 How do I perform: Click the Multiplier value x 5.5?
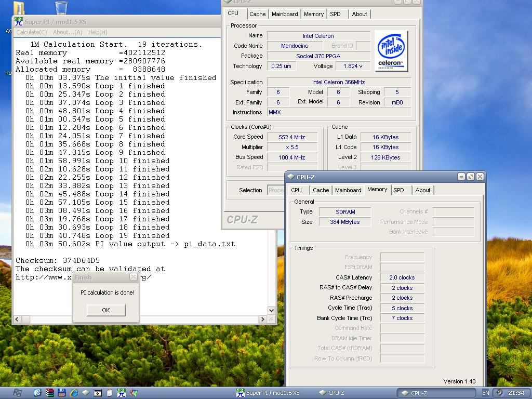coord(292,147)
